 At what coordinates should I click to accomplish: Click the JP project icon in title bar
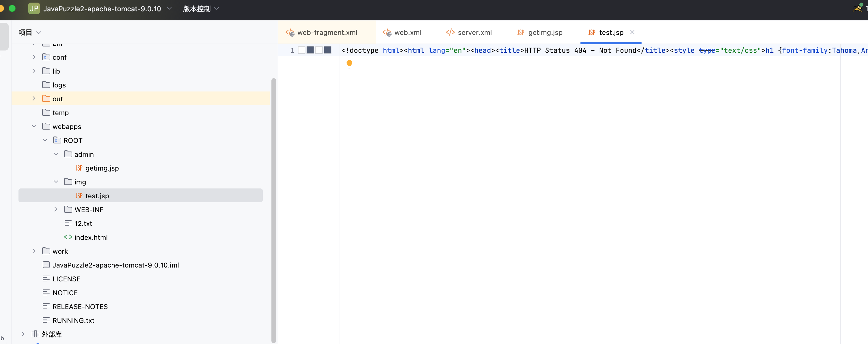pyautogui.click(x=34, y=8)
